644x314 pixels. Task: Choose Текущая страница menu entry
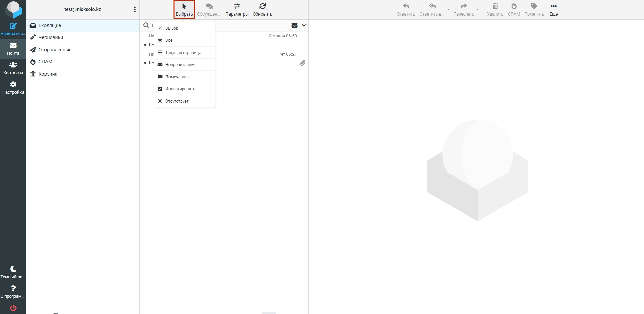[x=184, y=53]
